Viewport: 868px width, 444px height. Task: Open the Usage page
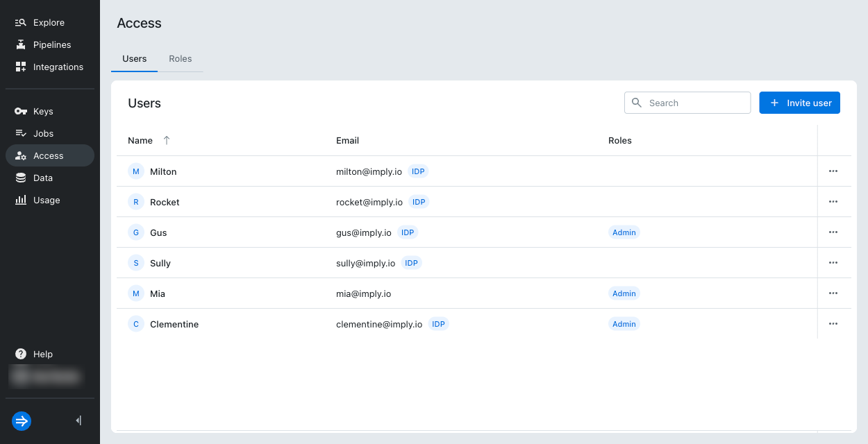[x=49, y=200]
